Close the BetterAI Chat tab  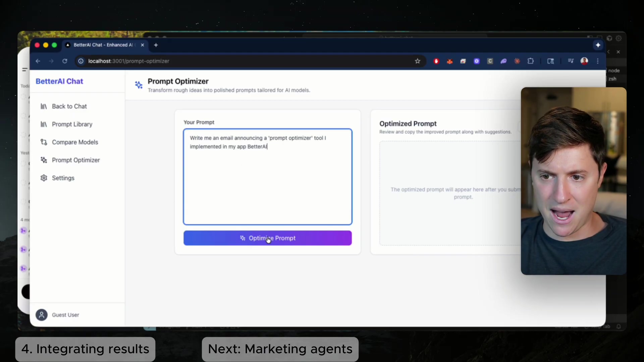click(x=143, y=45)
